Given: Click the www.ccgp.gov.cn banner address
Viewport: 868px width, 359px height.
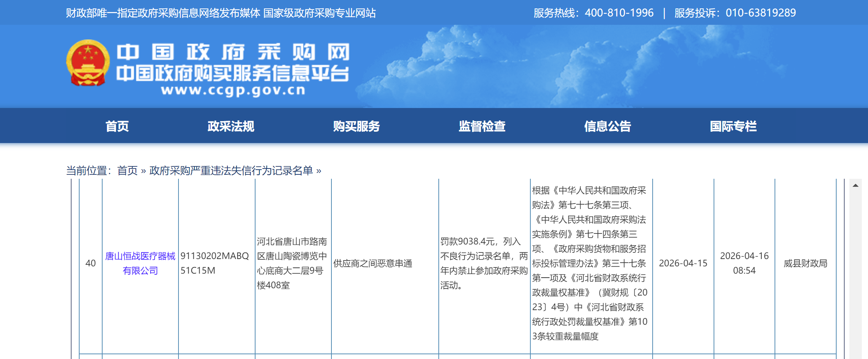Looking at the screenshot, I should (x=233, y=90).
